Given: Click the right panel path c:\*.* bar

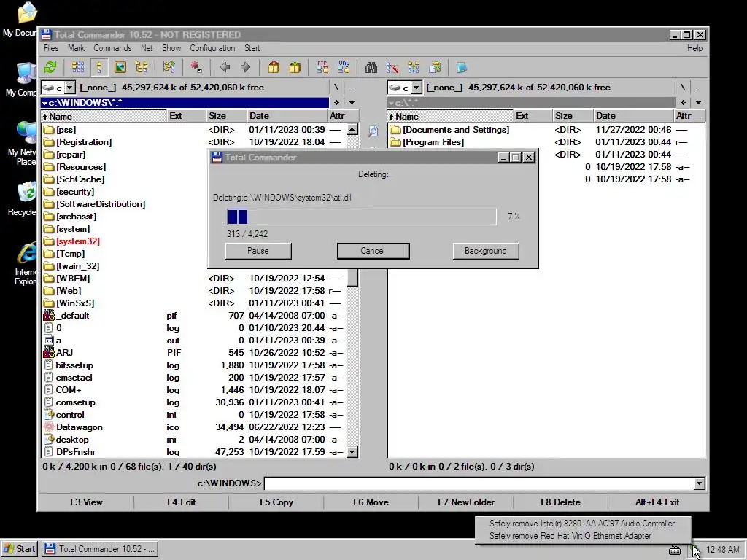Looking at the screenshot, I should (x=531, y=102).
